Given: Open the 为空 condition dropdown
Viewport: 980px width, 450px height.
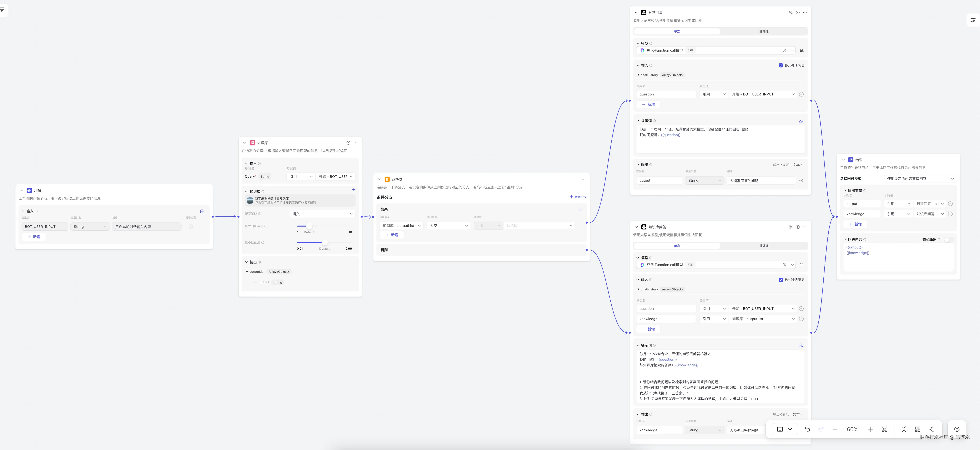Looking at the screenshot, I should (448, 226).
